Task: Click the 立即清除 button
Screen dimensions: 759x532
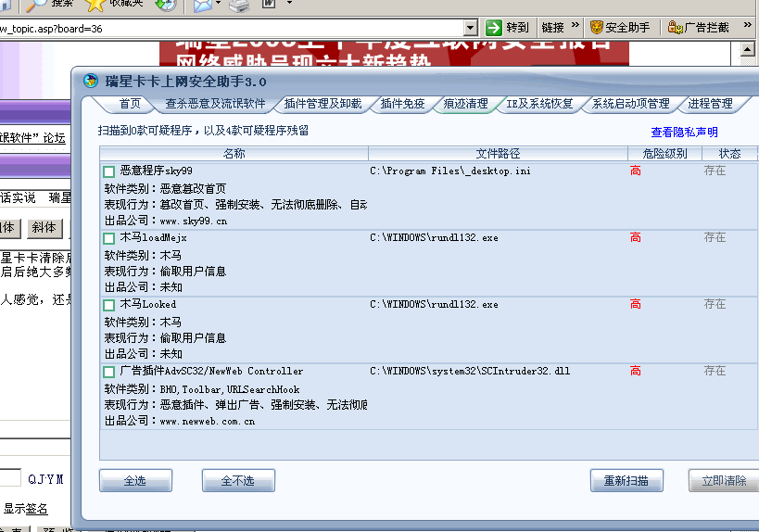Action: [x=724, y=480]
